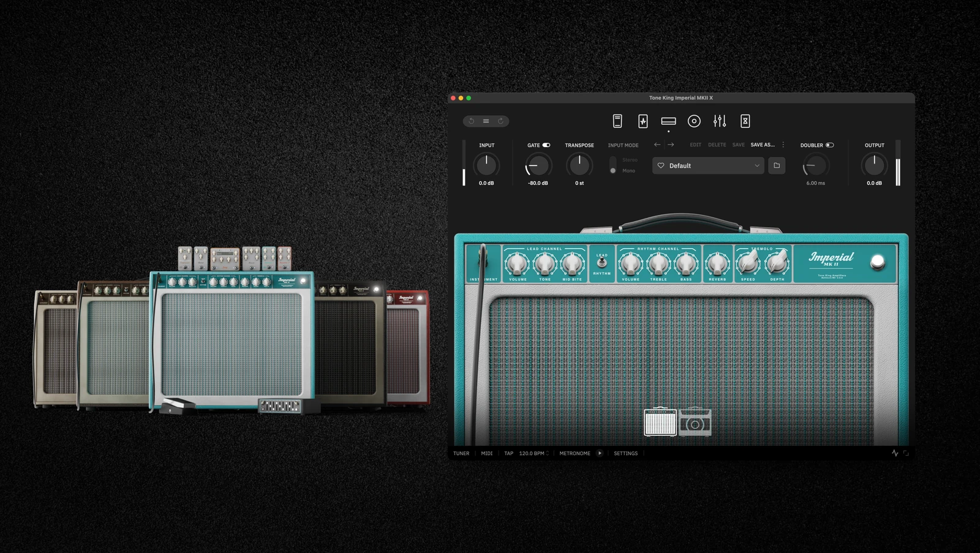Favorite the Default preset with heart icon
The height and width of the screenshot is (553, 980).
coord(661,165)
